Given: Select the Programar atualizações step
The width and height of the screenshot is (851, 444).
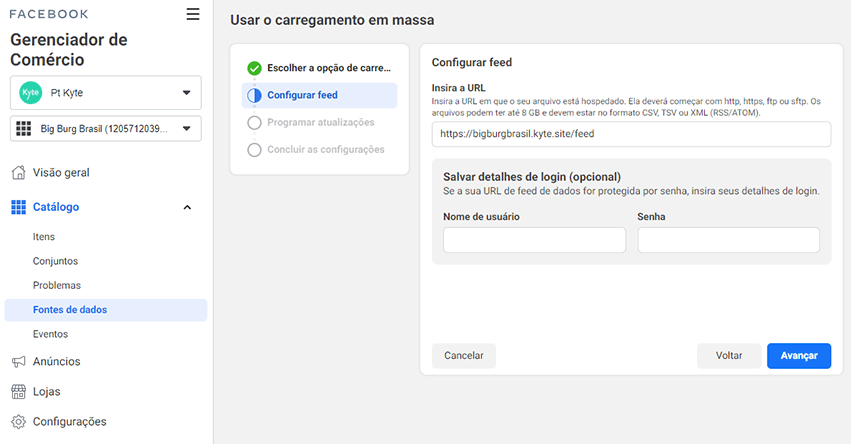Looking at the screenshot, I should coord(319,123).
